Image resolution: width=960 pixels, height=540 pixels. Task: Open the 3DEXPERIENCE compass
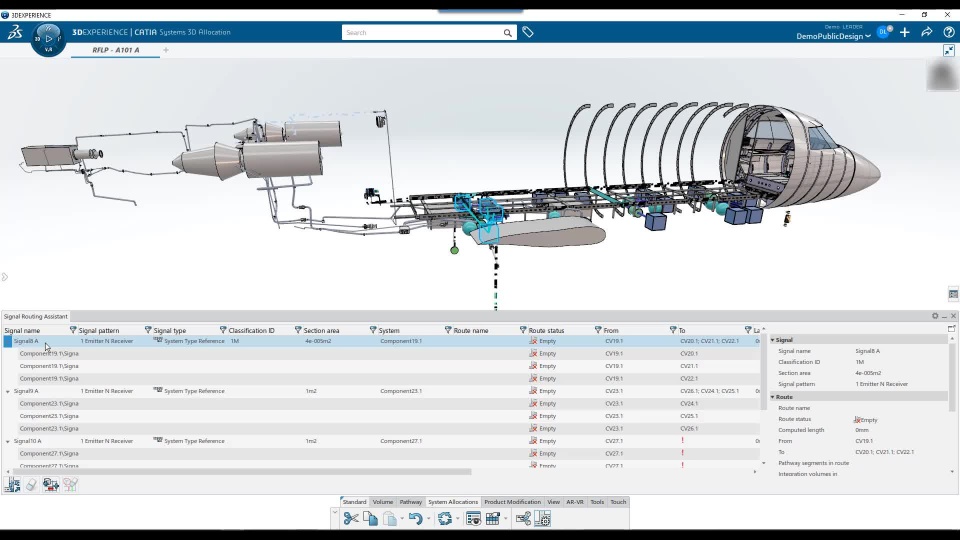(x=48, y=39)
